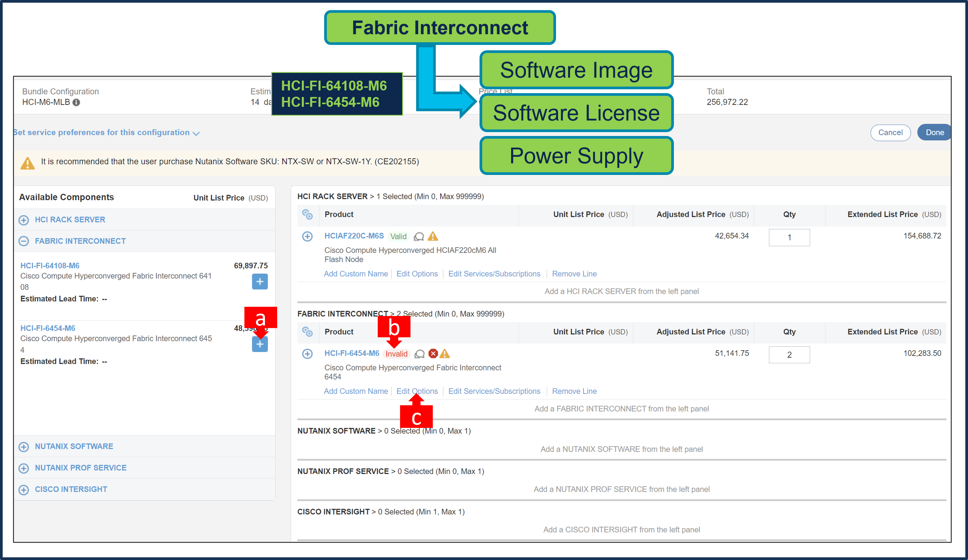This screenshot has width=968, height=560.
Task: Expand service preferences for this configuration
Action: (107, 132)
